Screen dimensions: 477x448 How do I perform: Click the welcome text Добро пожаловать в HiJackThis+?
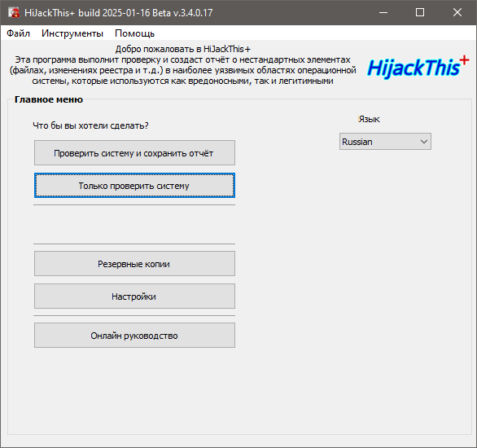pos(183,49)
